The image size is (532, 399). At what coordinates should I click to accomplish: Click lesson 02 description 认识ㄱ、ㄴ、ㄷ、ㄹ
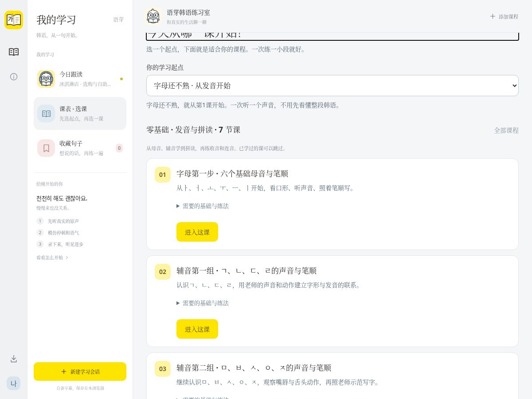269,285
